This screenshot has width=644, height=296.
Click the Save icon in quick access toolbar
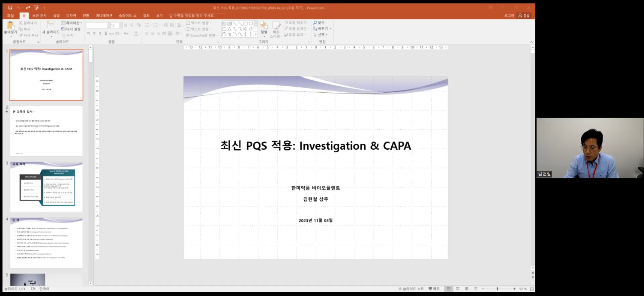(x=10, y=8)
